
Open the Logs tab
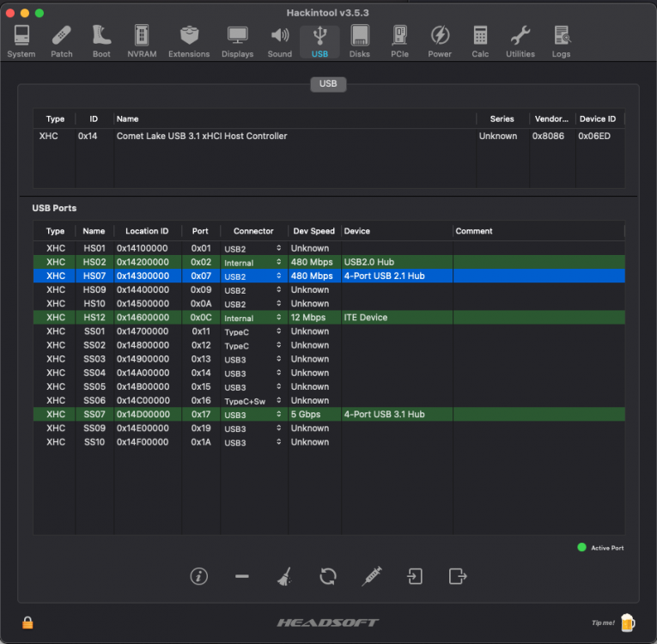click(x=561, y=41)
